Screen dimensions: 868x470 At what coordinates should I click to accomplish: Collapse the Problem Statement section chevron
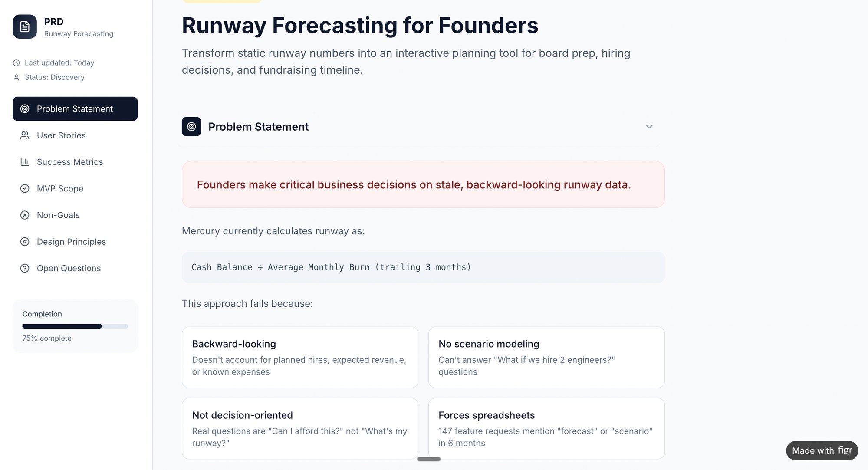(649, 127)
